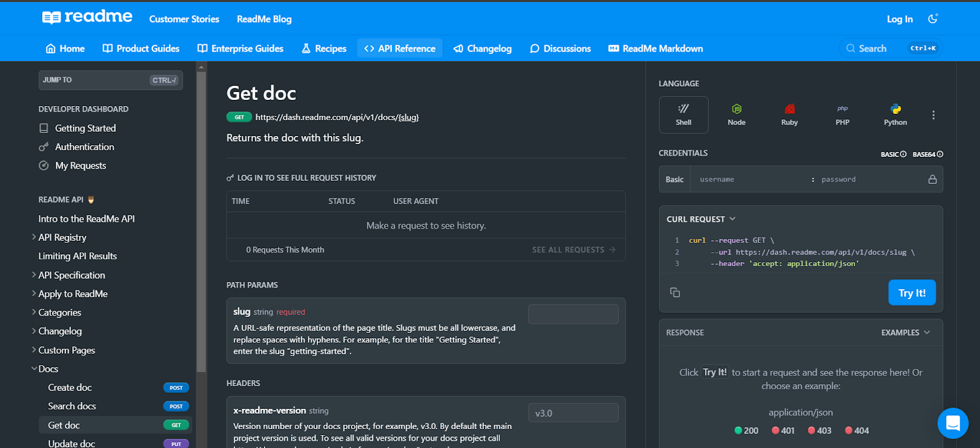Open Getting Started in the sidebar

pyautogui.click(x=85, y=128)
